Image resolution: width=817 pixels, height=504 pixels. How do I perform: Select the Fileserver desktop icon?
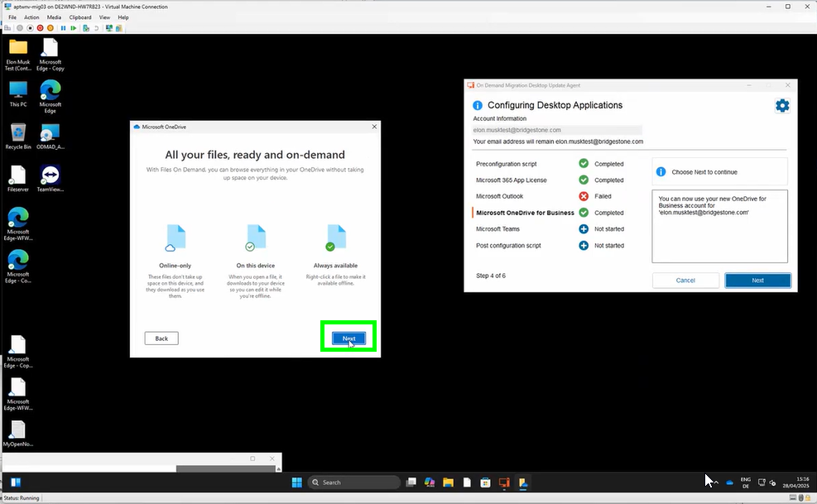(18, 179)
